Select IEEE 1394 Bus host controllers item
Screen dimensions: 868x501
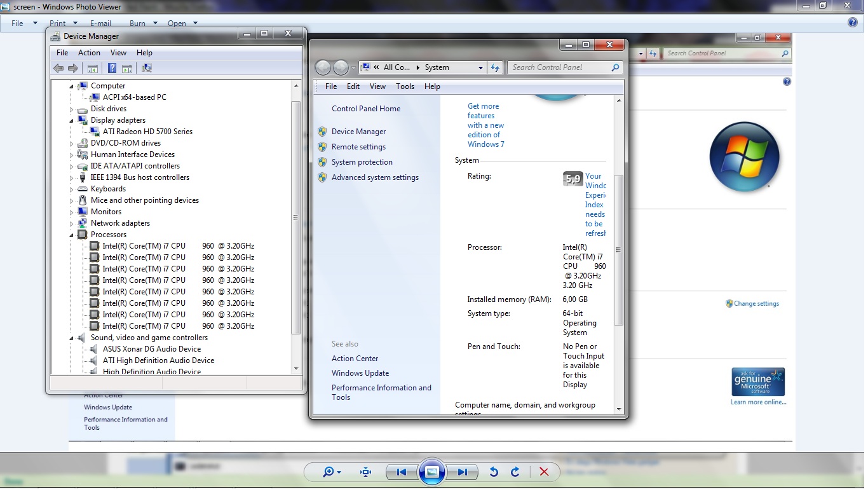coord(140,177)
